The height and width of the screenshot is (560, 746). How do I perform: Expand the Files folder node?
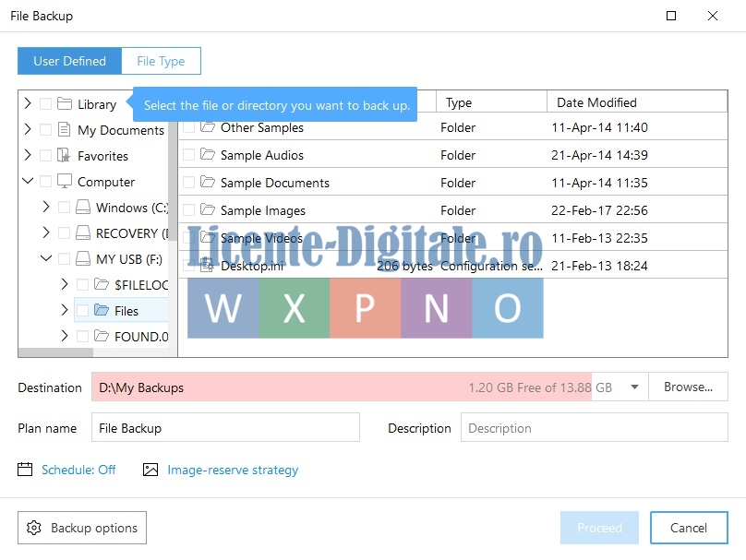[65, 310]
